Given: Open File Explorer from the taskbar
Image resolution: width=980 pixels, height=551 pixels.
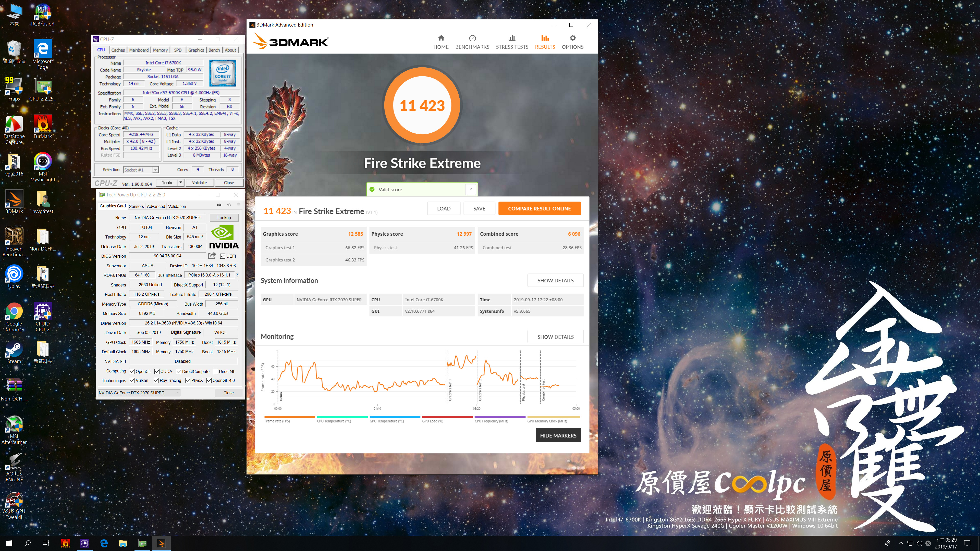Looking at the screenshot, I should coord(123,543).
